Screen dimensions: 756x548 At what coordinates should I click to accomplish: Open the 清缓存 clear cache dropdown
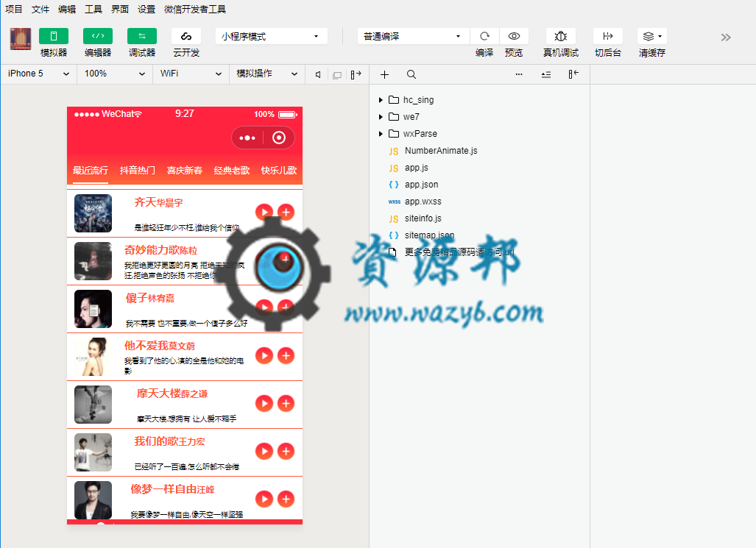(652, 36)
